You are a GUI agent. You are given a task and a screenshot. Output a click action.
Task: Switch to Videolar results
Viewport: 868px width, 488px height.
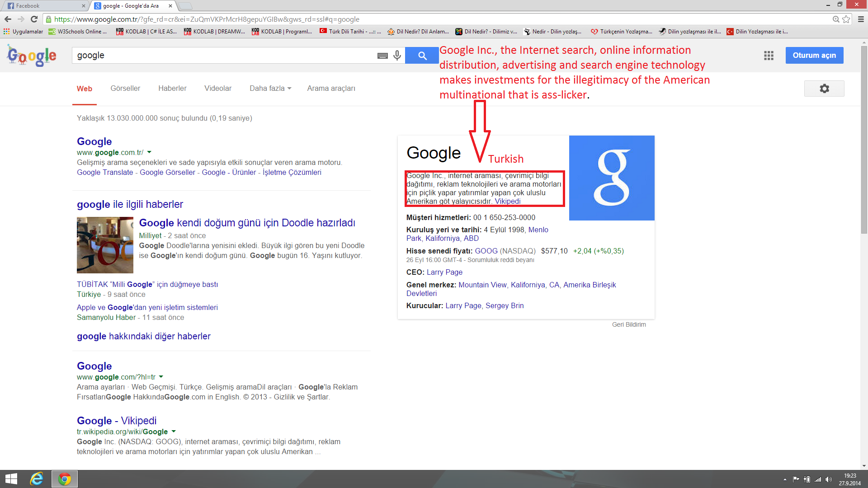point(218,89)
